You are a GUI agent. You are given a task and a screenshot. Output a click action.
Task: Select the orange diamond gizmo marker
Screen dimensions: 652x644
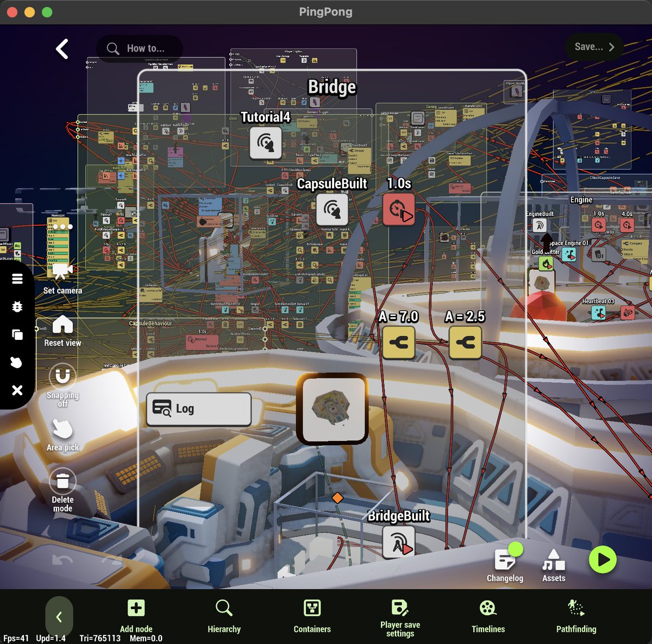pyautogui.click(x=337, y=497)
